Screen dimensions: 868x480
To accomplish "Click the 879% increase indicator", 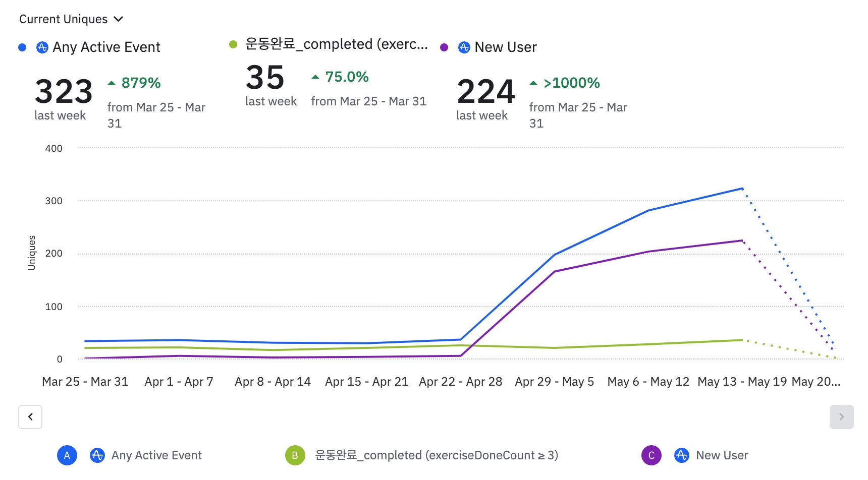I will tap(134, 83).
